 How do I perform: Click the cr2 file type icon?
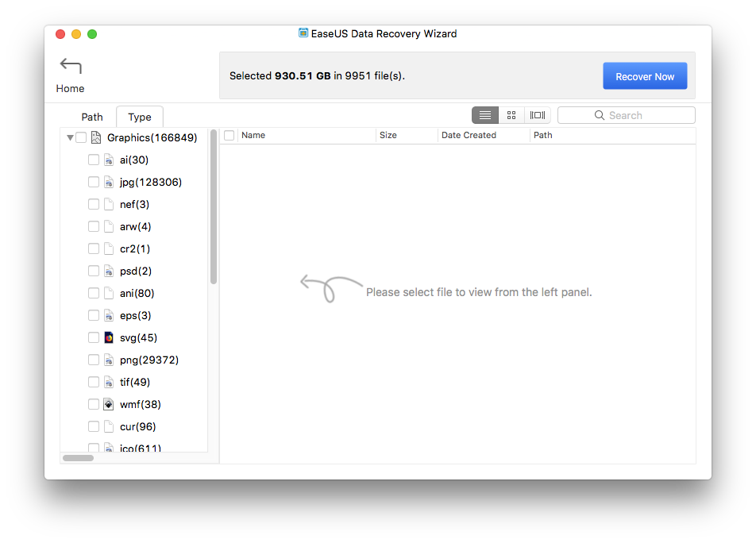tap(109, 248)
